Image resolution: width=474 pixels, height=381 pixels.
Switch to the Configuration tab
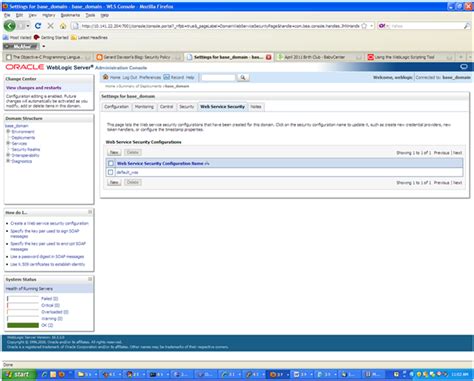[x=116, y=107]
